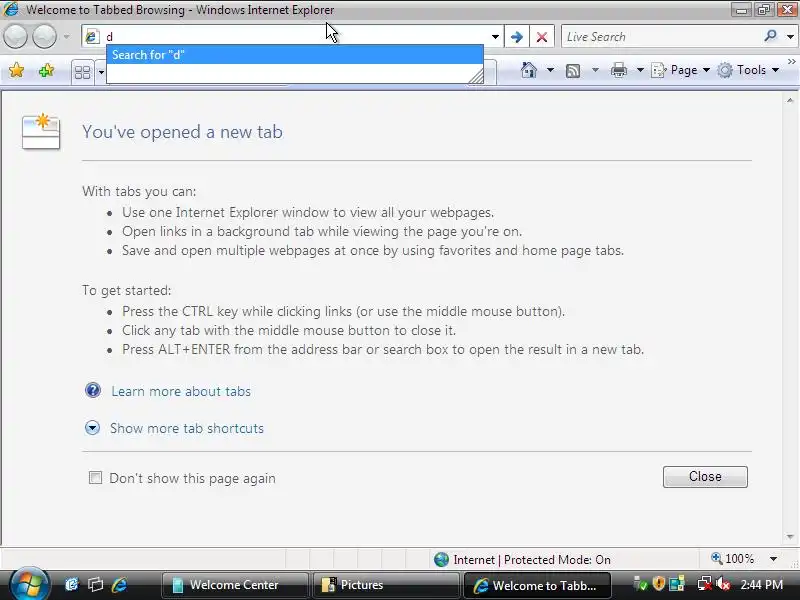
Task: Switch to Pictures taskbar window
Action: (386, 585)
